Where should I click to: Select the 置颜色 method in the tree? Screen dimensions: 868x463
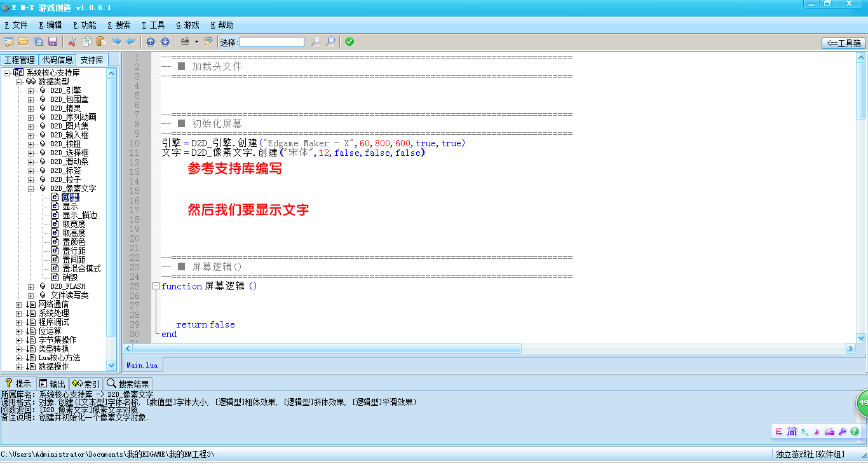(x=74, y=242)
